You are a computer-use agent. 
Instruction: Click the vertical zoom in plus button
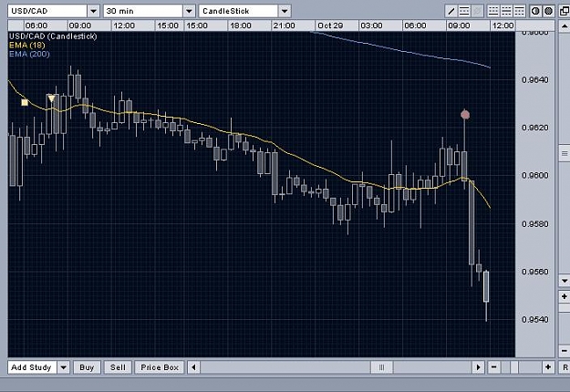click(565, 296)
